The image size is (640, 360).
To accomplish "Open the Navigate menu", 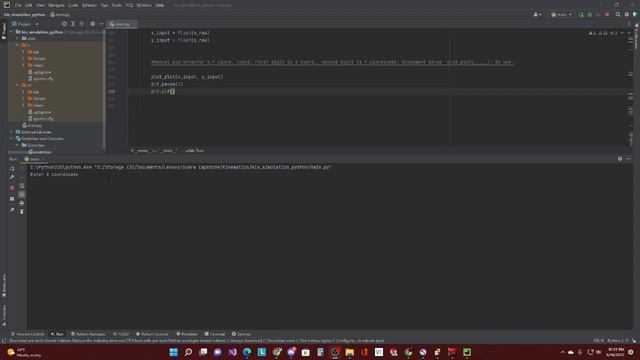I will pyautogui.click(x=56, y=5).
